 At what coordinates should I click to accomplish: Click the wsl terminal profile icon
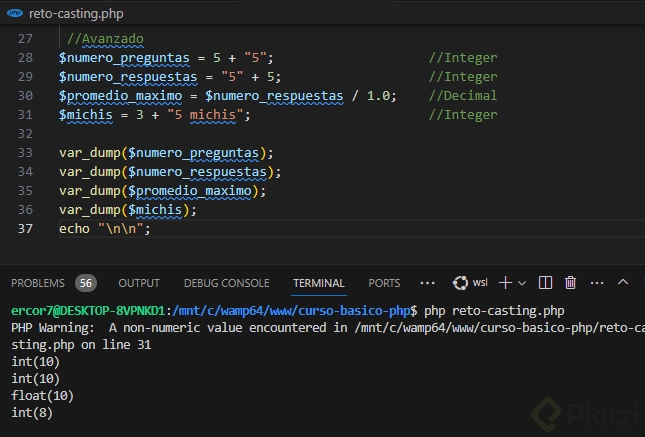[x=461, y=283]
